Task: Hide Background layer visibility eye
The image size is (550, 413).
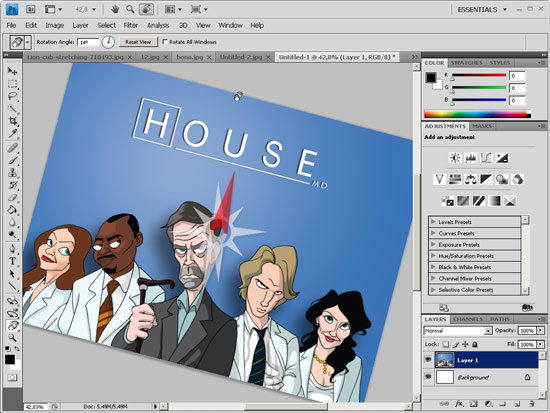Action: pos(428,377)
